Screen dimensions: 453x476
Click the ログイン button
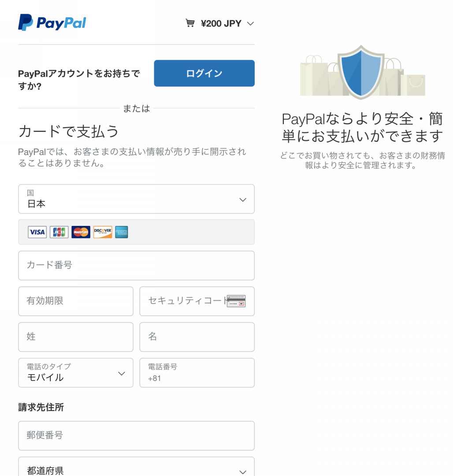pos(204,73)
